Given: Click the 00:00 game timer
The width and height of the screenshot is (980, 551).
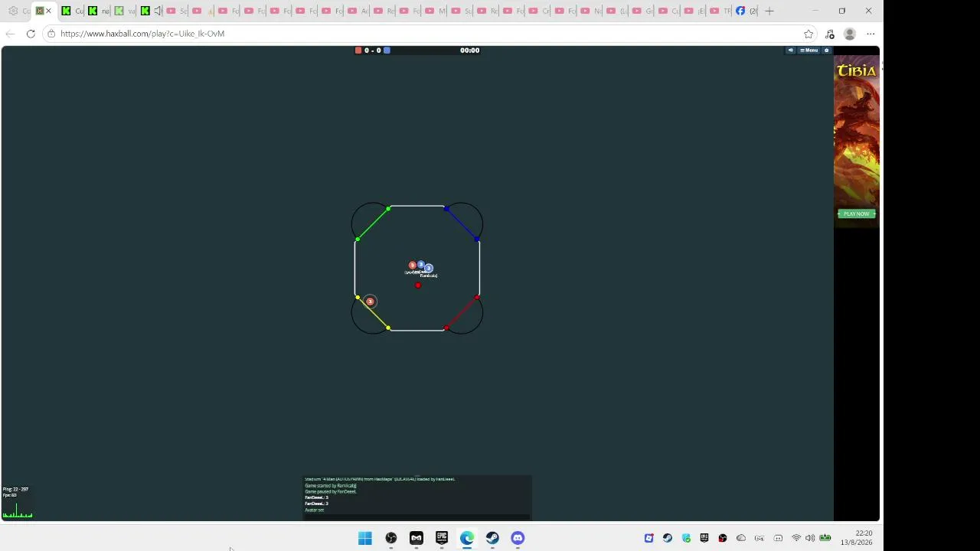Looking at the screenshot, I should click(x=469, y=51).
